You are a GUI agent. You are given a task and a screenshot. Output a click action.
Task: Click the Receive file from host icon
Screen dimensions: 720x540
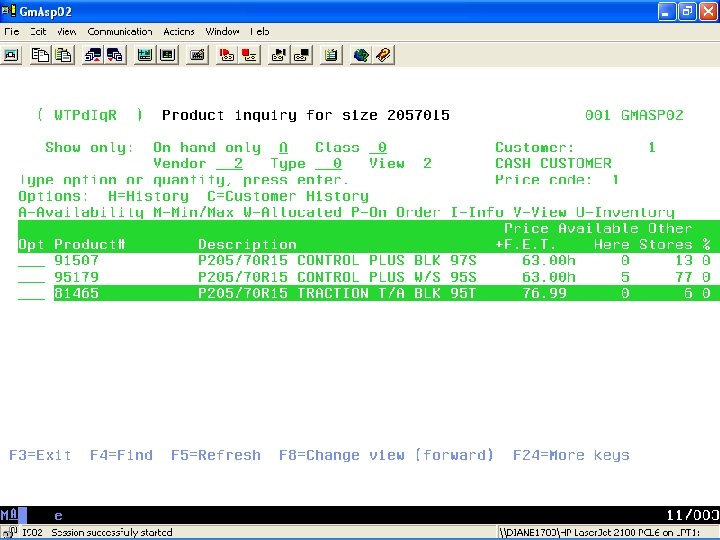tap(115, 55)
